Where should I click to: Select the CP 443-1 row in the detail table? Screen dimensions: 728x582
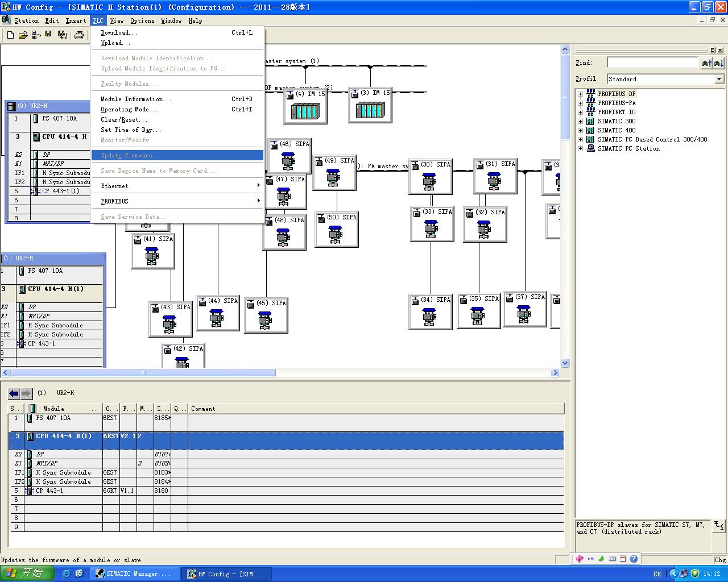click(x=287, y=490)
